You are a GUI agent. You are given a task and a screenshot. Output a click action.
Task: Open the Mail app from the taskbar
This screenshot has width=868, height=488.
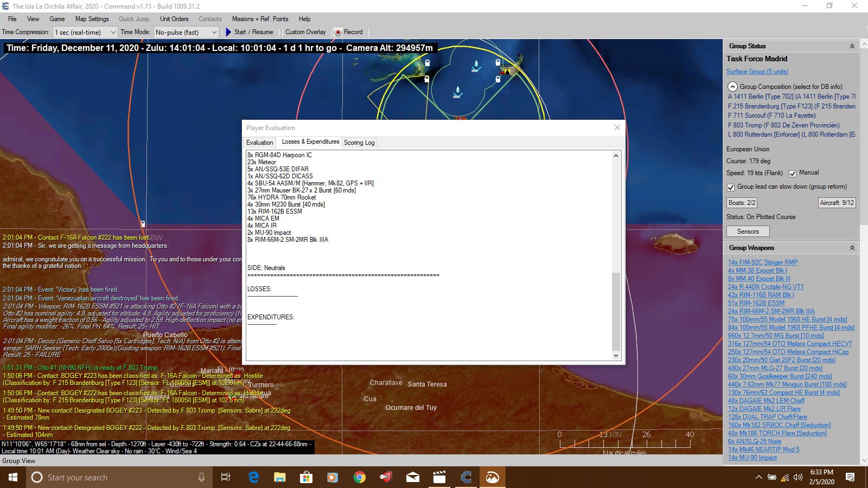coord(413,477)
